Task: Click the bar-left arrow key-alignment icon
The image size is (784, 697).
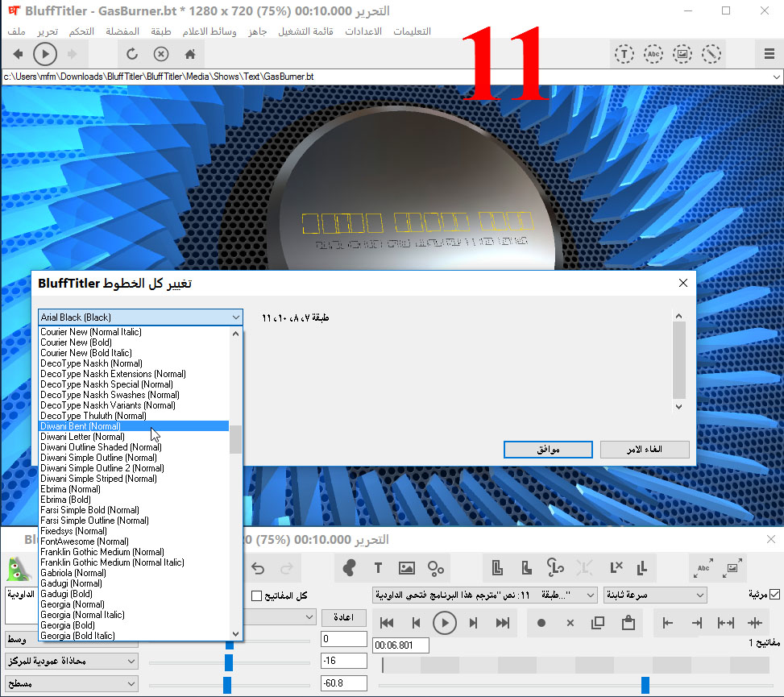Action: [667, 623]
